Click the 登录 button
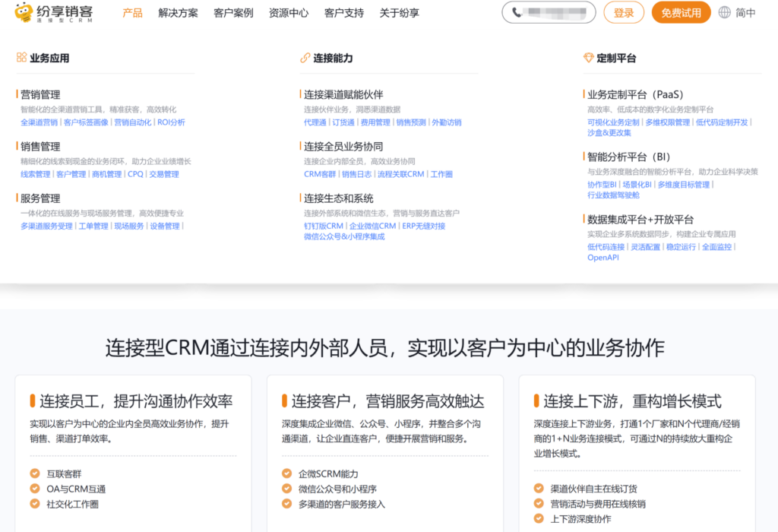 (623, 12)
